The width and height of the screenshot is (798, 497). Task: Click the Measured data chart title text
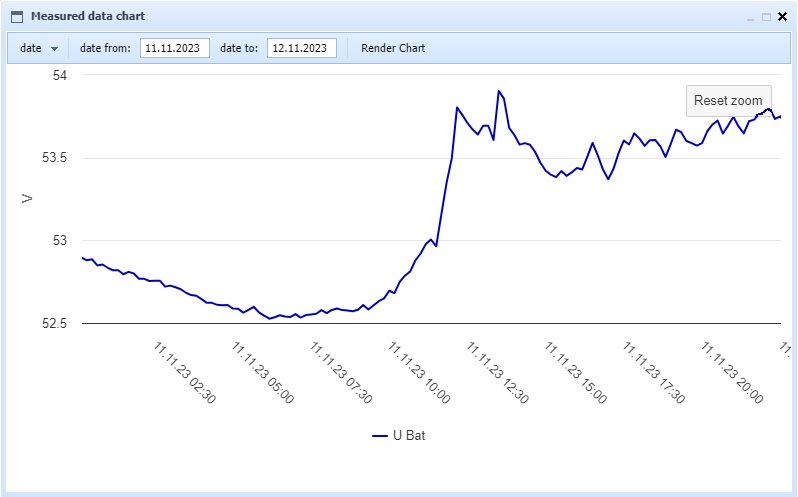point(88,16)
